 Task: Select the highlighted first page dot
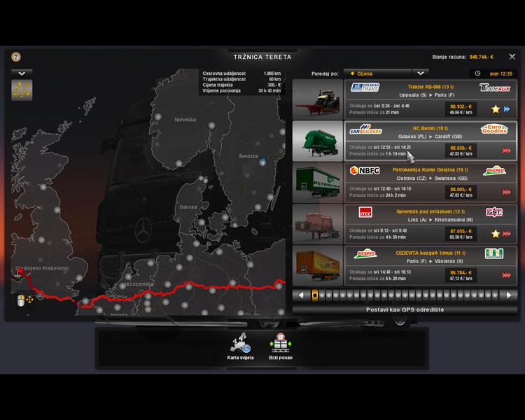click(315, 295)
